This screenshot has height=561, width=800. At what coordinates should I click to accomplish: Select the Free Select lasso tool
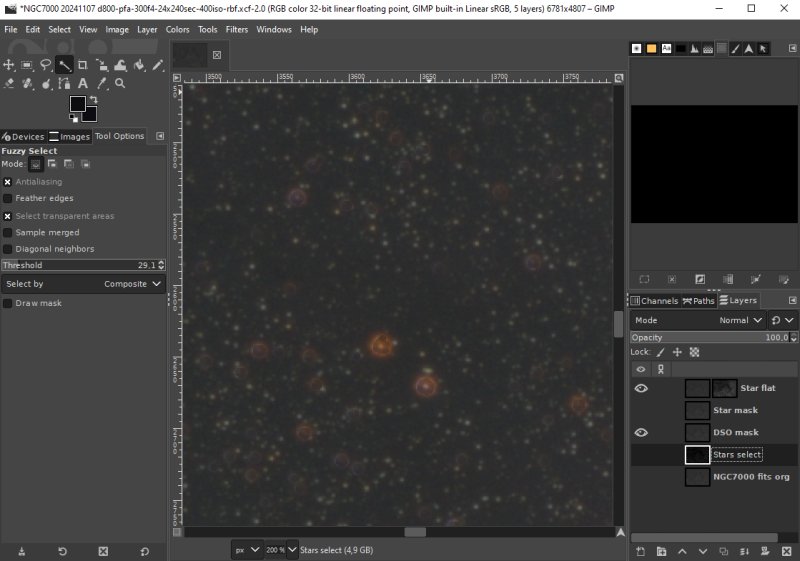point(45,65)
